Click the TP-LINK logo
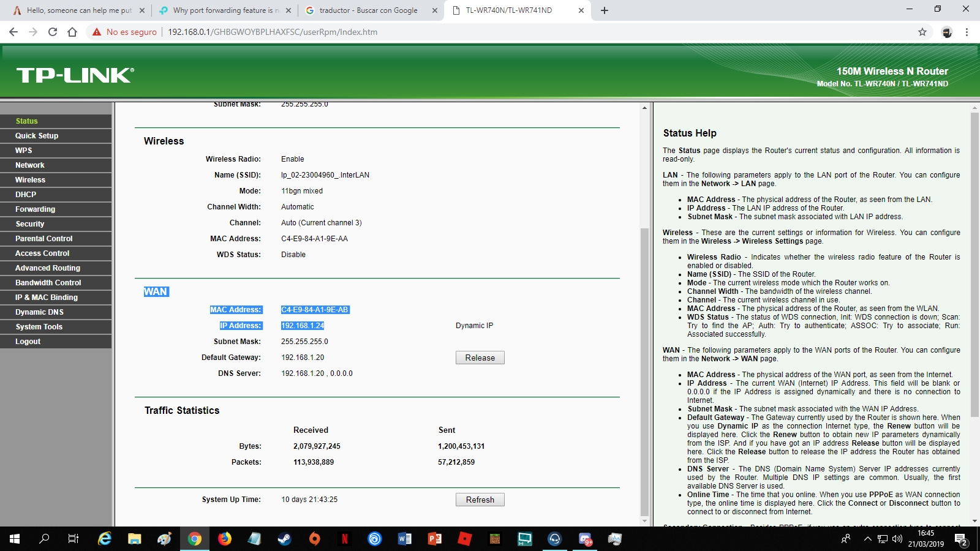The height and width of the screenshot is (551, 980). (x=75, y=75)
